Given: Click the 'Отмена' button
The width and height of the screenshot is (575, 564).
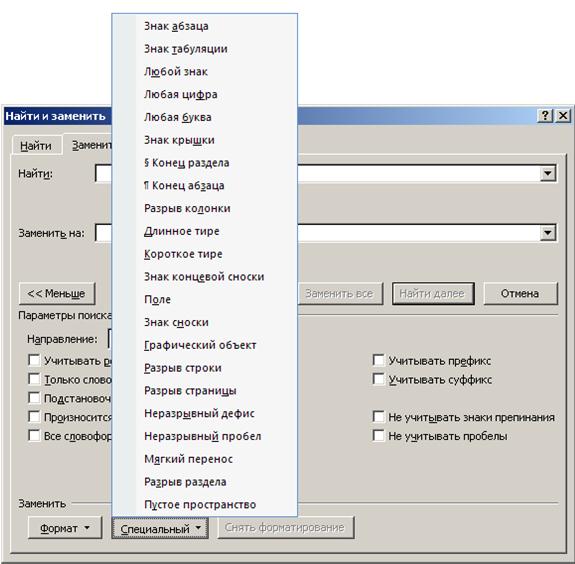Looking at the screenshot, I should tap(520, 293).
